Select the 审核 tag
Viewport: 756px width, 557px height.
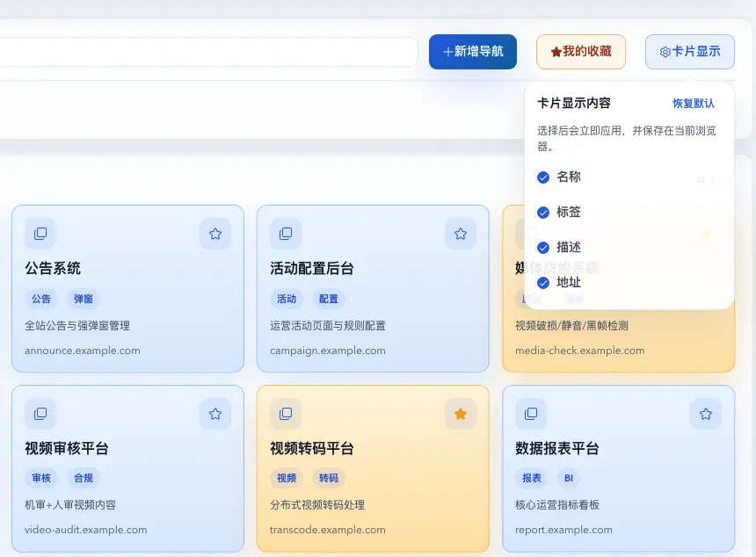(x=41, y=478)
